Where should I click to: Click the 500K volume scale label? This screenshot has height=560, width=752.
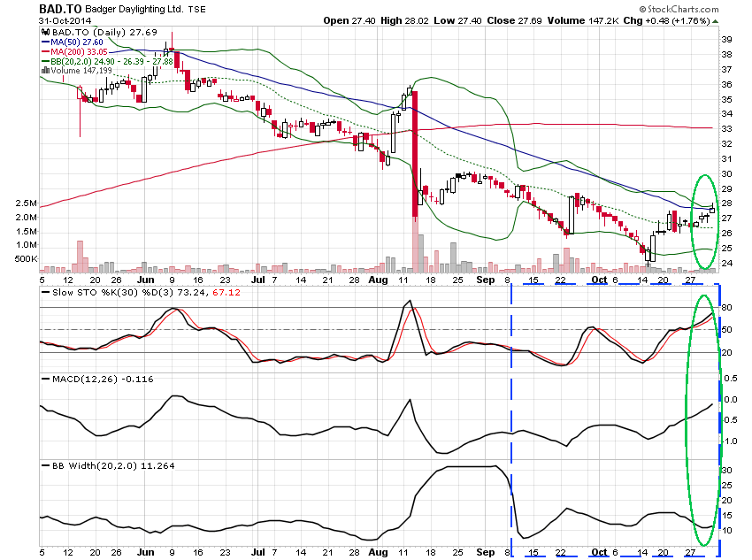click(26, 259)
